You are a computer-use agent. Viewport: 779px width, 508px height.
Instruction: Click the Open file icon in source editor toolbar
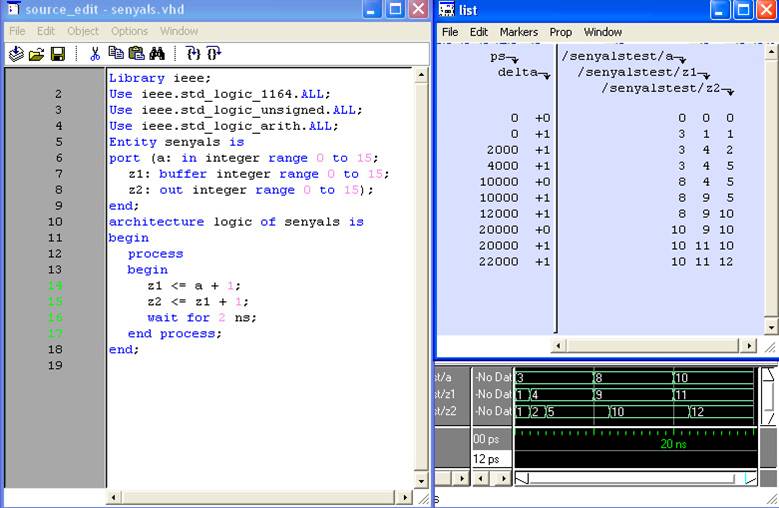pos(36,54)
